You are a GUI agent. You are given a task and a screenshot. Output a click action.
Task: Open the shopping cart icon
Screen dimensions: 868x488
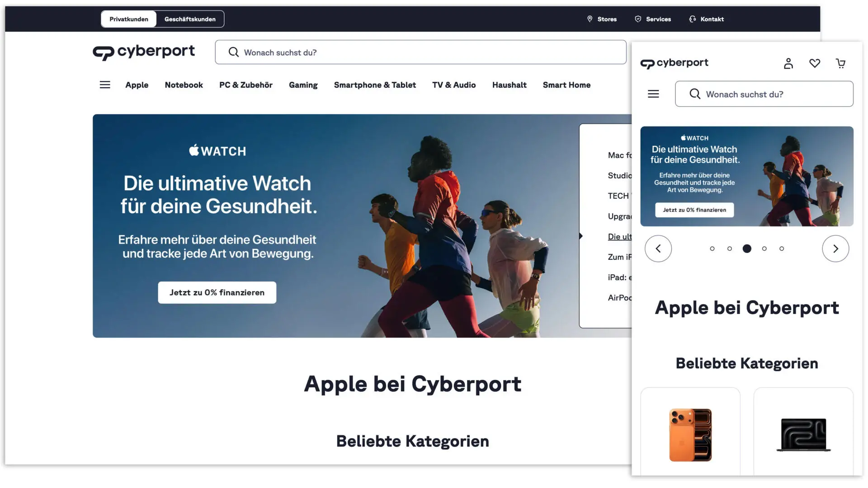[841, 63]
